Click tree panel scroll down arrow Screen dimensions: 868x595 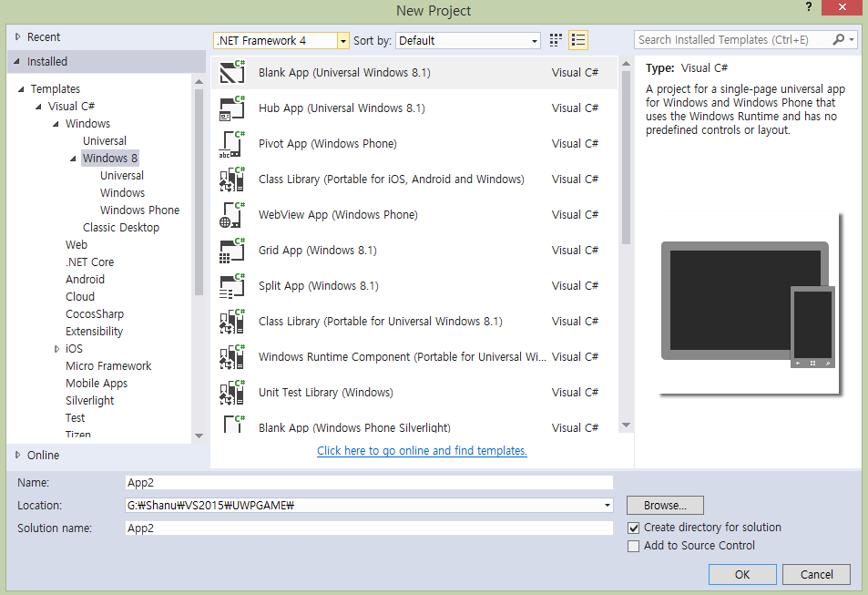click(199, 436)
